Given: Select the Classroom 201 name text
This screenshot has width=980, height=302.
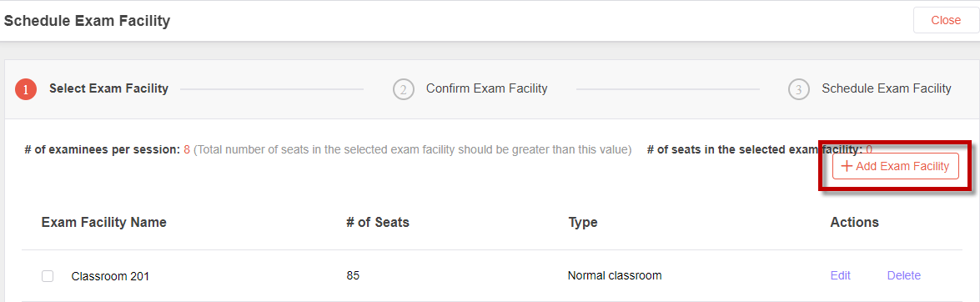Looking at the screenshot, I should (110, 276).
